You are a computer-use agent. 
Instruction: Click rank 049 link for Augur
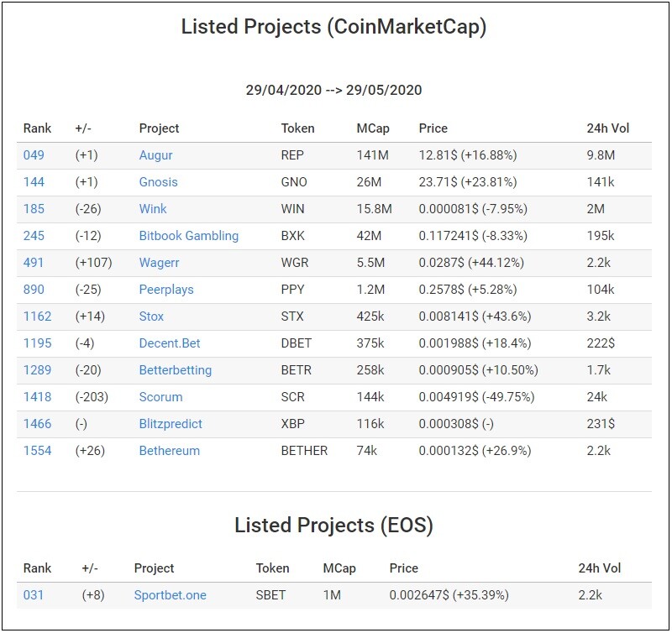(34, 155)
